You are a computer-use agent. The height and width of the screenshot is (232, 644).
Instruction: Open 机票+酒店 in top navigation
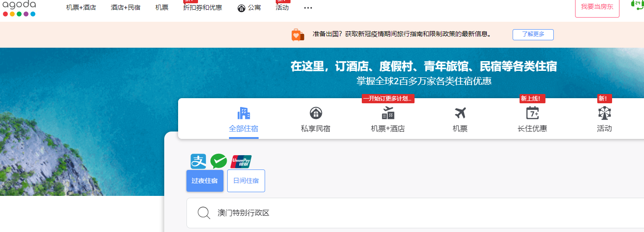(x=81, y=7)
